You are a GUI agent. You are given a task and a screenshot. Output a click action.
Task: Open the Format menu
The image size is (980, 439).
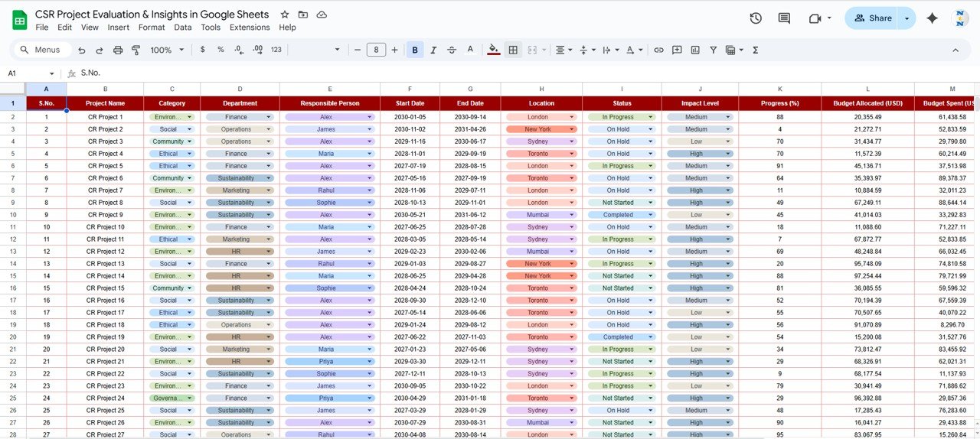point(152,28)
